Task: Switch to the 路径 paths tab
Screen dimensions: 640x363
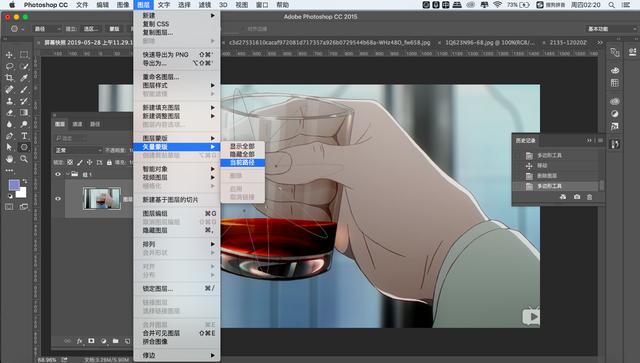Action: [x=95, y=124]
